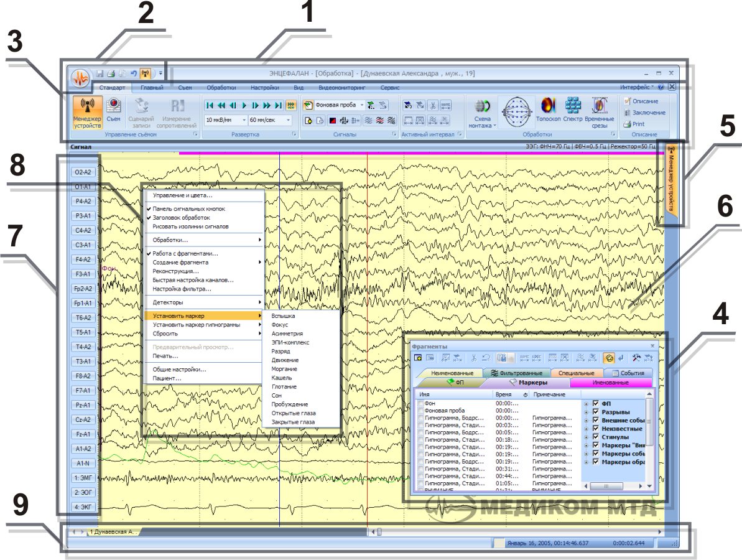The width and height of the screenshot is (742, 560).
Task: Click the 4: ЭКГ channel button
Action: tap(83, 507)
